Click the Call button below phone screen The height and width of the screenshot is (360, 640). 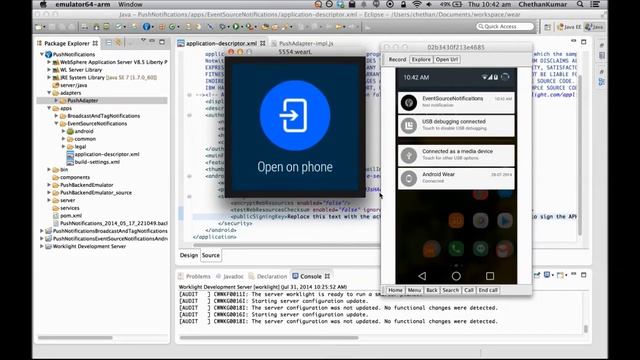tap(469, 290)
